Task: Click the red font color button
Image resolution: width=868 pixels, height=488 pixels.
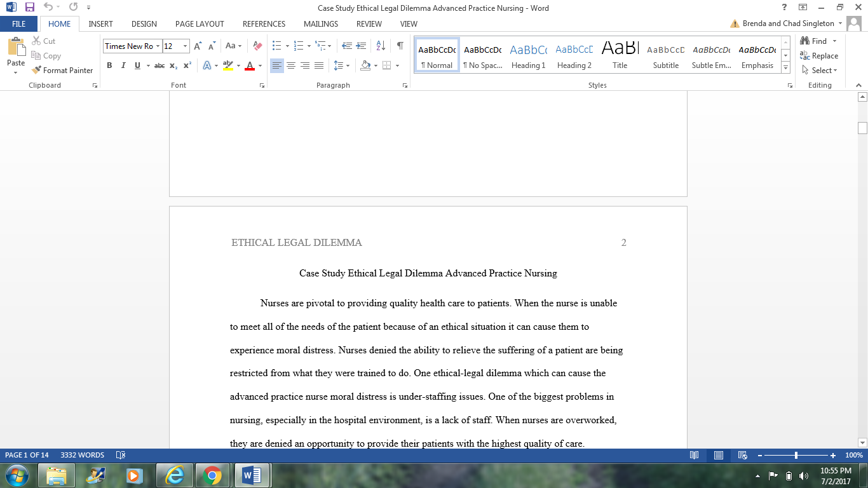Action: pos(250,65)
